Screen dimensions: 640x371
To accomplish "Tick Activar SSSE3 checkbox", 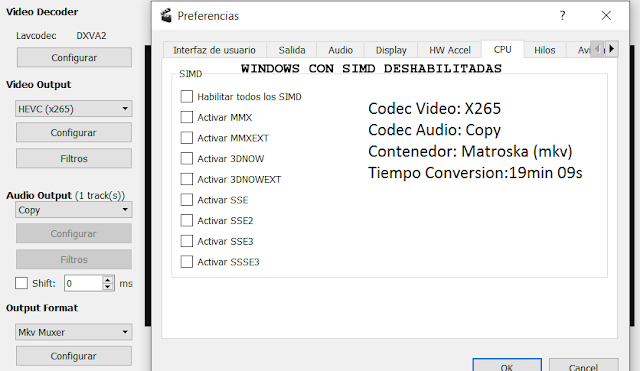I will 187,262.
